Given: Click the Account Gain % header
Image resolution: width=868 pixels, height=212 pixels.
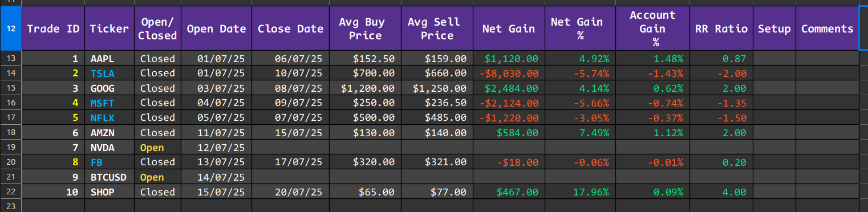Looking at the screenshot, I should (x=652, y=28).
